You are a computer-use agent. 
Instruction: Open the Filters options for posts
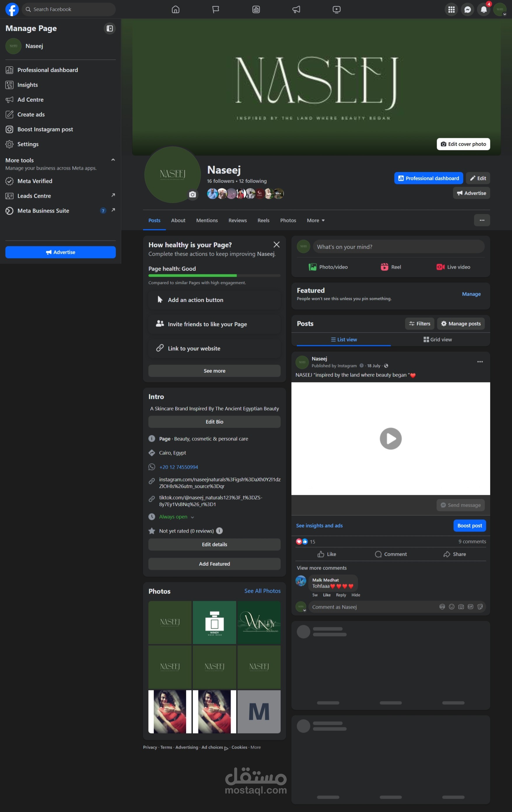pos(420,324)
